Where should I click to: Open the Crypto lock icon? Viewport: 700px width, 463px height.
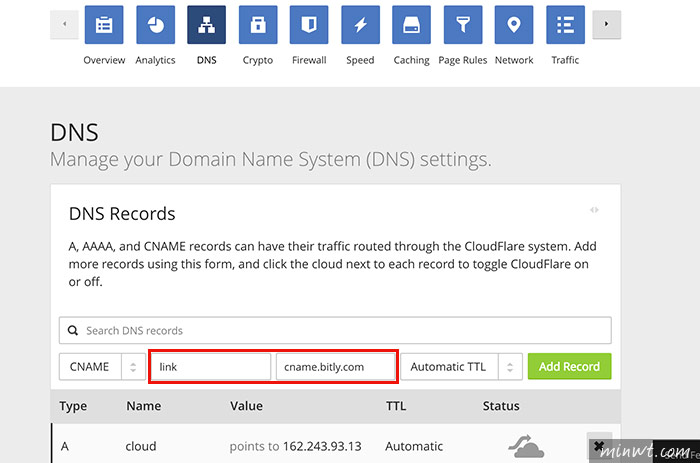(x=258, y=25)
